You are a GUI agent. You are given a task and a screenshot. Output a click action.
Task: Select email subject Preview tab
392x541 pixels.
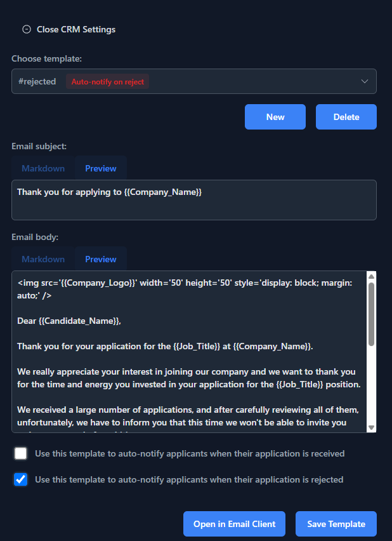point(101,168)
